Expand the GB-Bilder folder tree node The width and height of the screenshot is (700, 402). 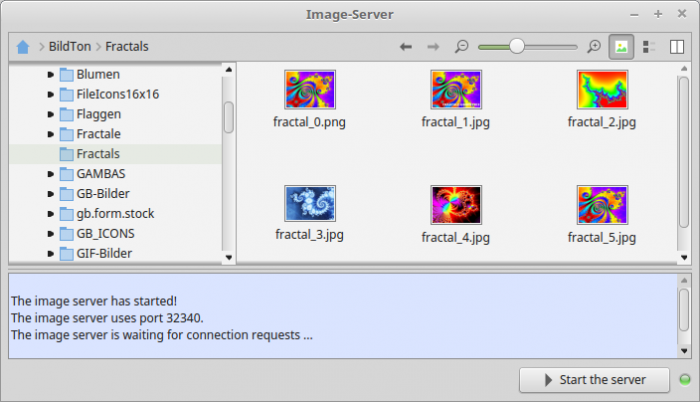click(50, 194)
